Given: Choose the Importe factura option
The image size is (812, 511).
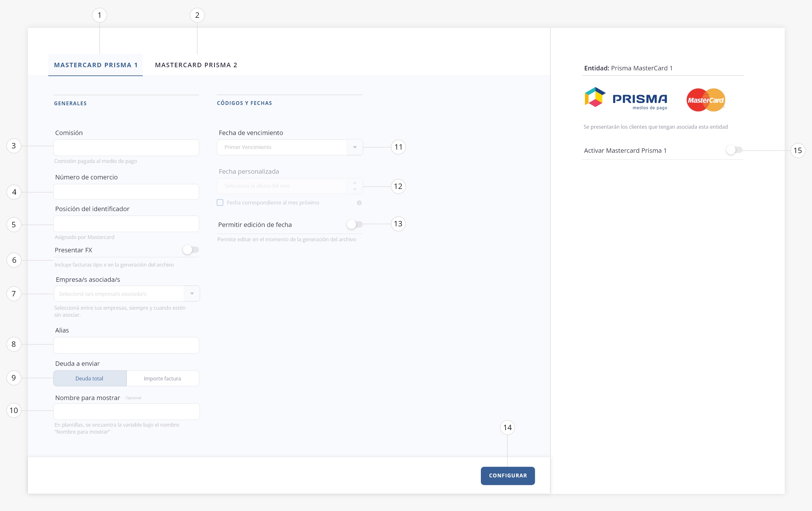Looking at the screenshot, I should pos(162,378).
